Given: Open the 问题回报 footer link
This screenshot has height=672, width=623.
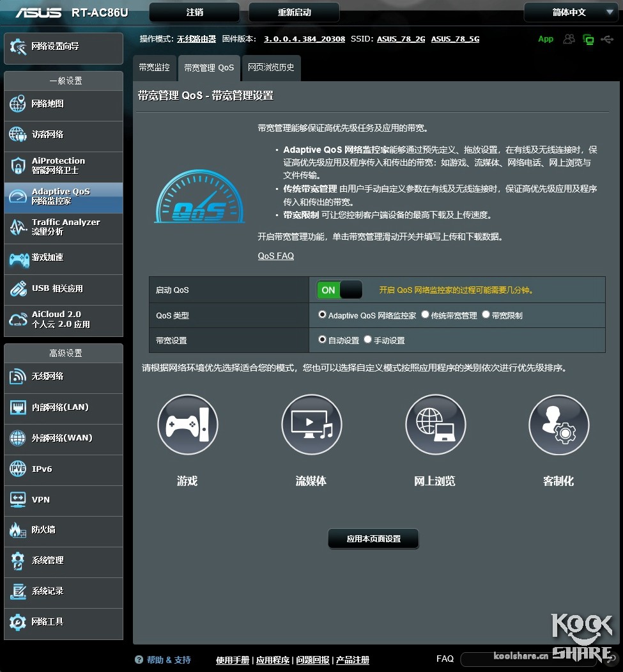Looking at the screenshot, I should coord(313,660).
